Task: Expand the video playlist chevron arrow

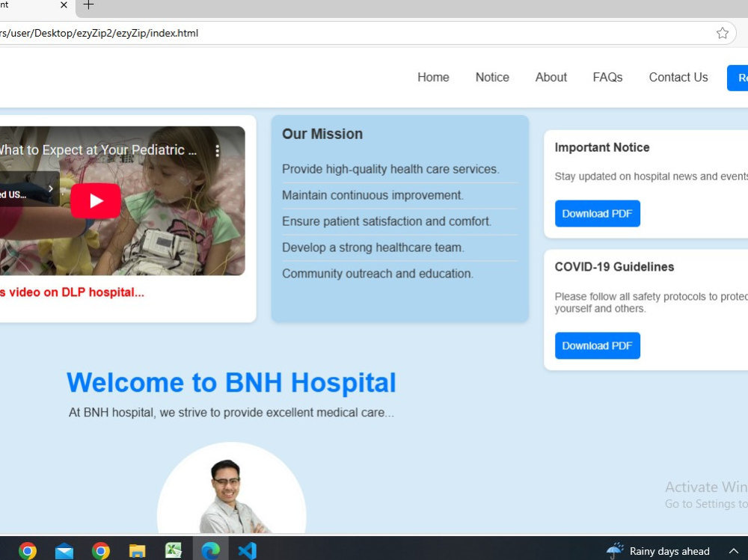Action: tap(51, 189)
